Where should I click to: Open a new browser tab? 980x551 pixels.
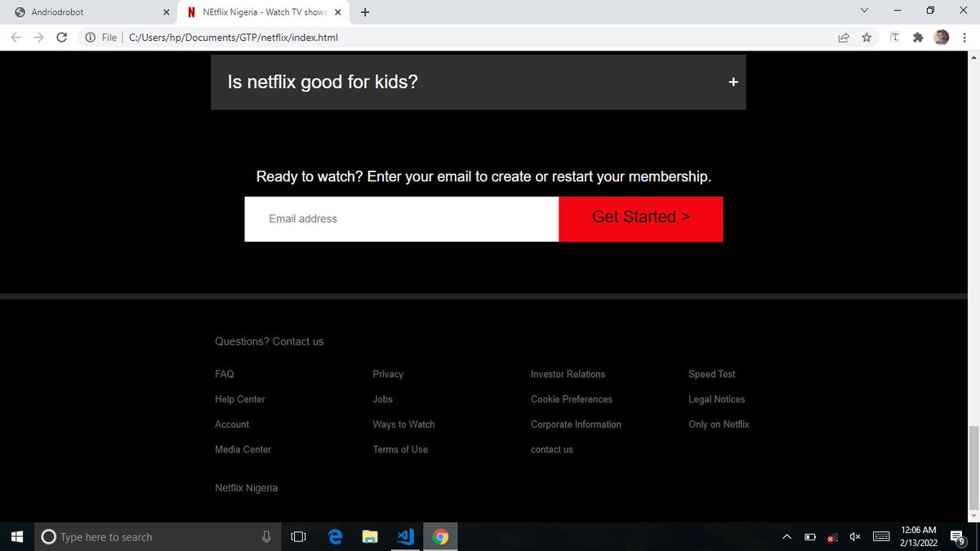(365, 12)
